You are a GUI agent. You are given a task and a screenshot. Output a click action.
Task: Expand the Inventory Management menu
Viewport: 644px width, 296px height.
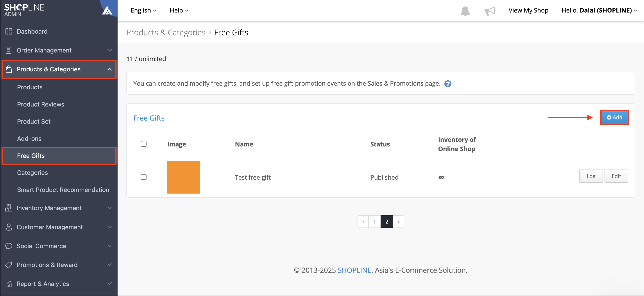point(59,208)
